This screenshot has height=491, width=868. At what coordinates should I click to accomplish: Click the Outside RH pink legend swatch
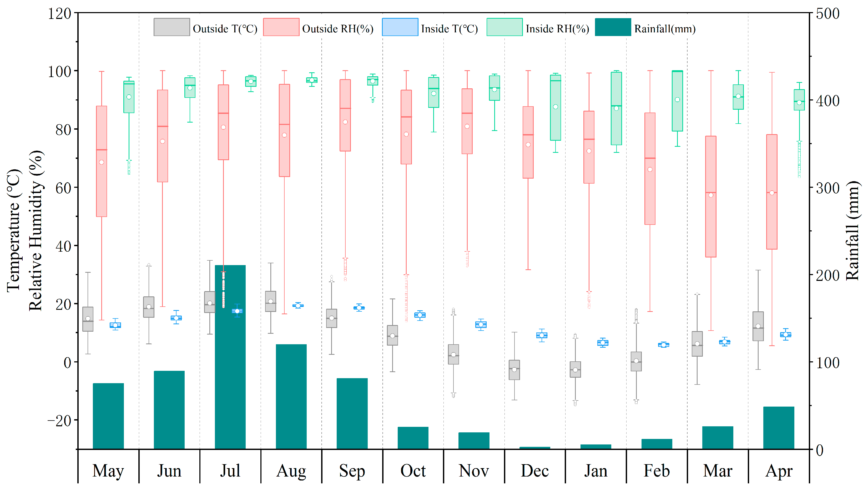(281, 27)
